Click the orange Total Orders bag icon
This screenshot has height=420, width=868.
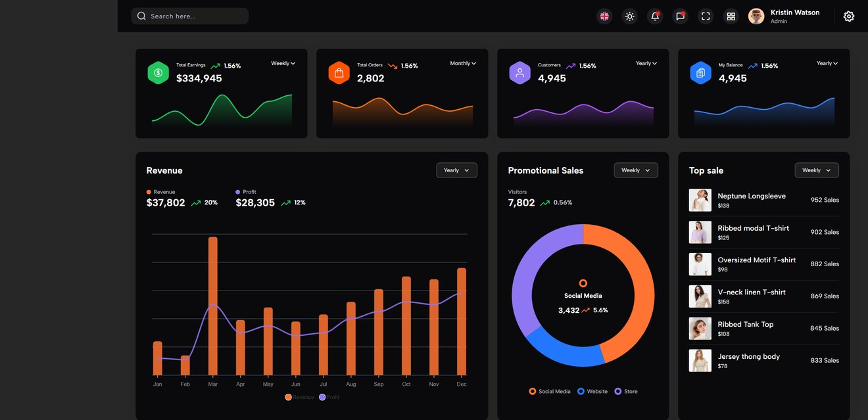tap(339, 73)
